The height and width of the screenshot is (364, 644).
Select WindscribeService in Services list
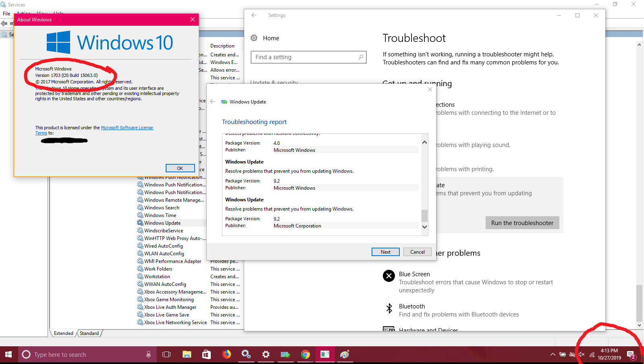[164, 231]
